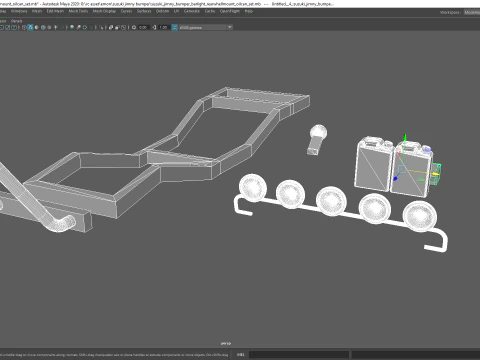Viewport: 480px width, 360px height.
Task: Toggle wireframe on shaded icon
Action: click(43, 27)
